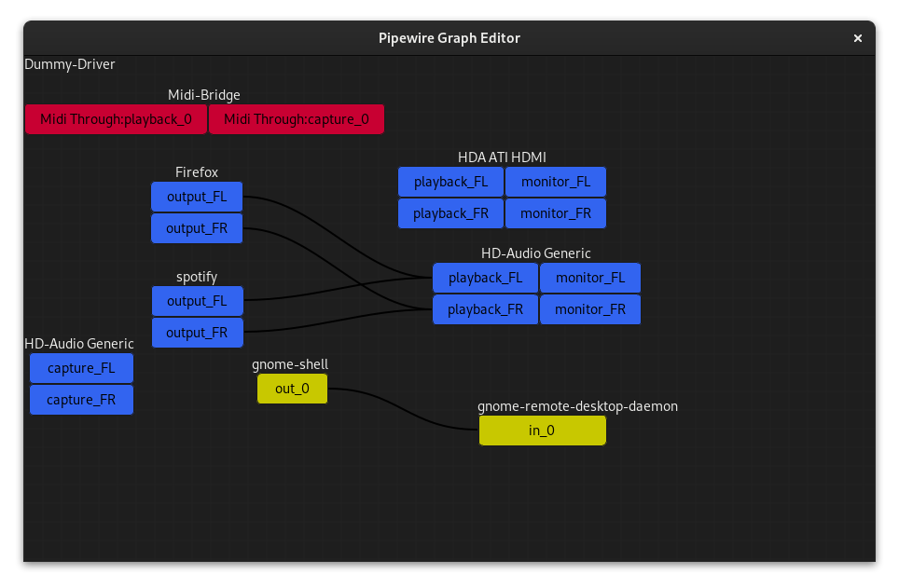Click HDA ATI HDMI playback_FL port

click(450, 182)
